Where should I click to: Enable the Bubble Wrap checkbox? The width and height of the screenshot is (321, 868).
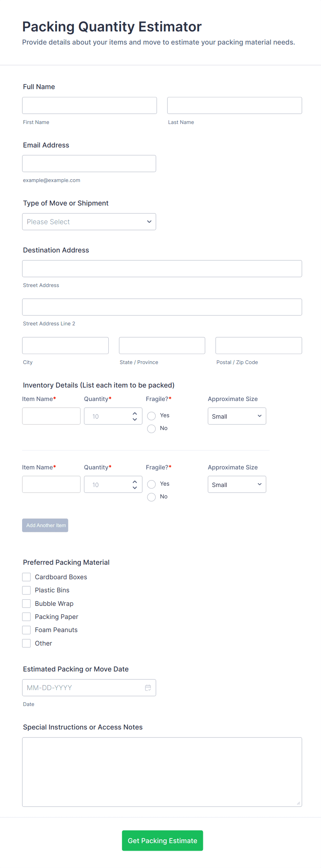pos(27,603)
